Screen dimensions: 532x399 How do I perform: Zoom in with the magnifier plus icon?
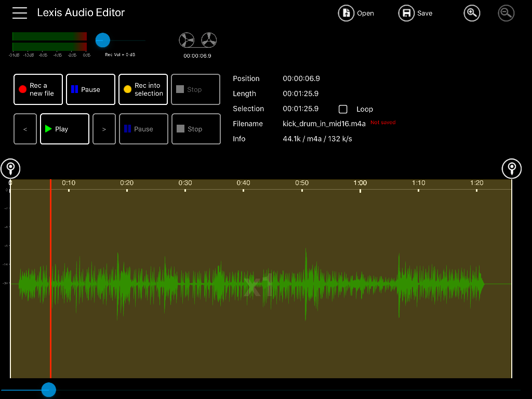[x=472, y=13]
